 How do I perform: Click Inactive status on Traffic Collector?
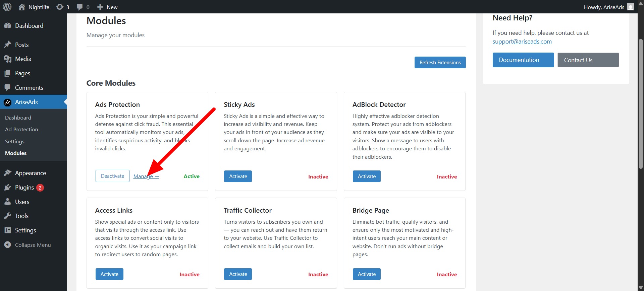(x=318, y=275)
